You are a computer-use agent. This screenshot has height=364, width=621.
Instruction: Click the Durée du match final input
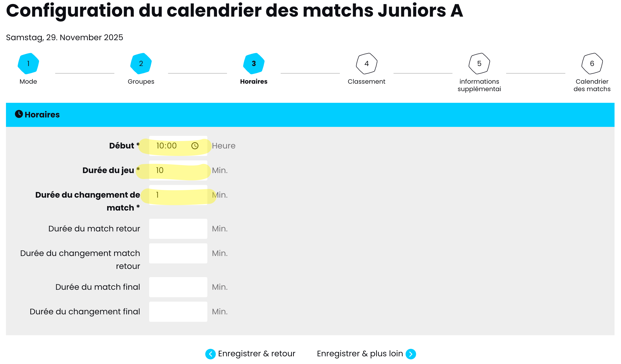pos(178,287)
